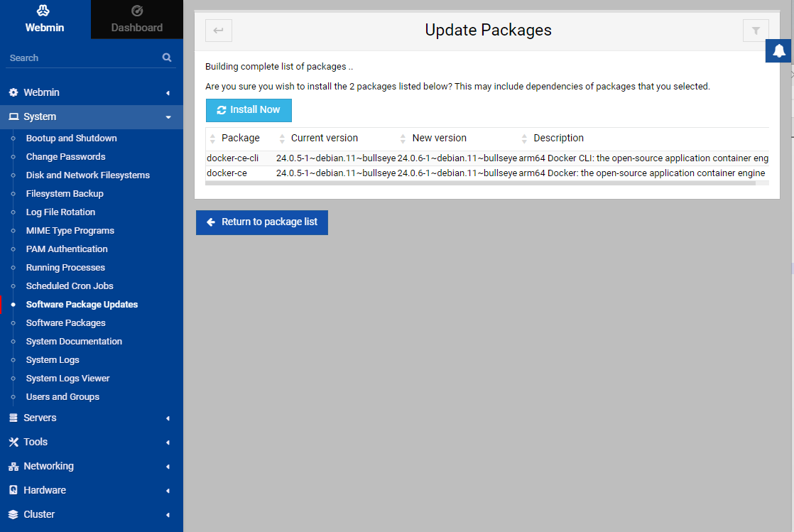This screenshot has width=794, height=532.
Task: Click docker-ce-cli package name
Action: click(x=232, y=158)
